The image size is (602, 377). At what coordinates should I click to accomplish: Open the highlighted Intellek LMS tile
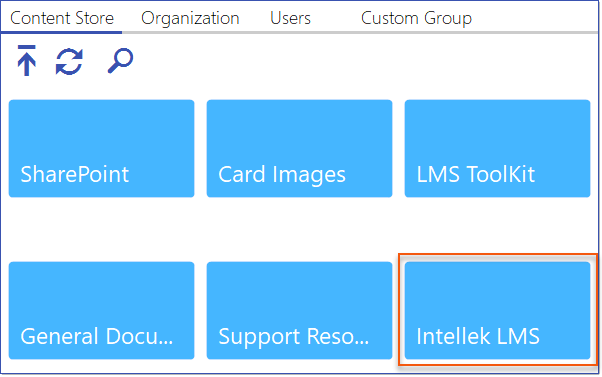[498, 311]
